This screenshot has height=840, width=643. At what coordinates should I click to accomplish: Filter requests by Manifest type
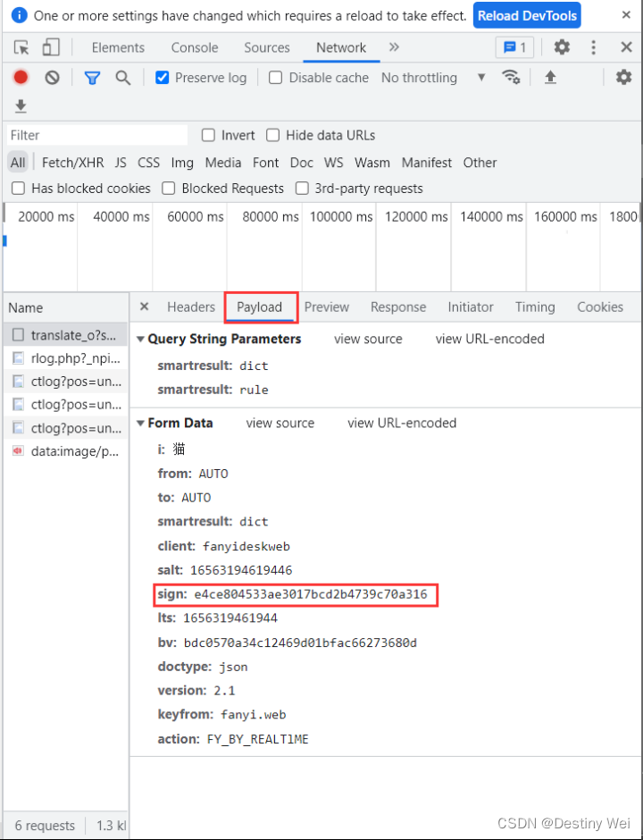coord(427,163)
